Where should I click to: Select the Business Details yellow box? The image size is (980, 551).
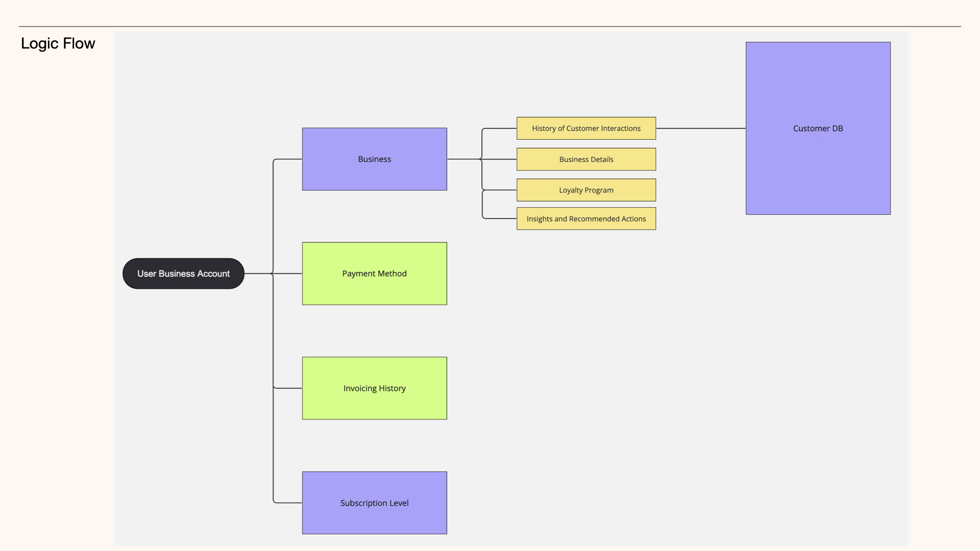click(x=586, y=159)
